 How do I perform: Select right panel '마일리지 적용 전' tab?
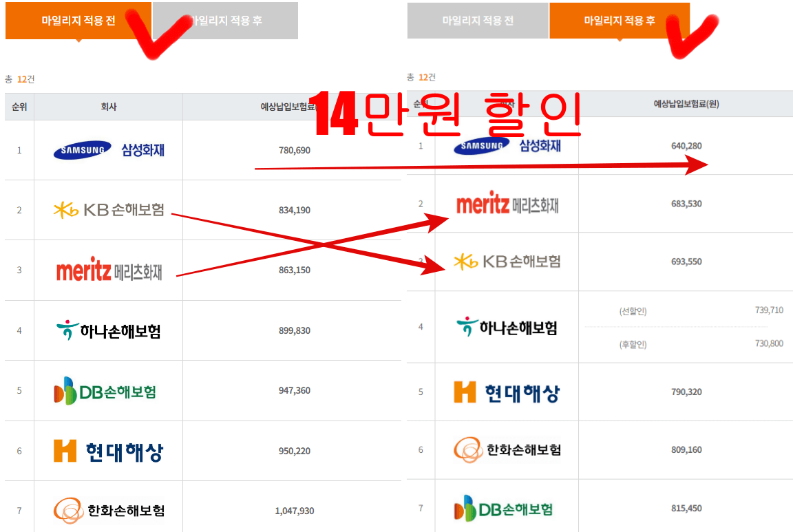pos(478,21)
